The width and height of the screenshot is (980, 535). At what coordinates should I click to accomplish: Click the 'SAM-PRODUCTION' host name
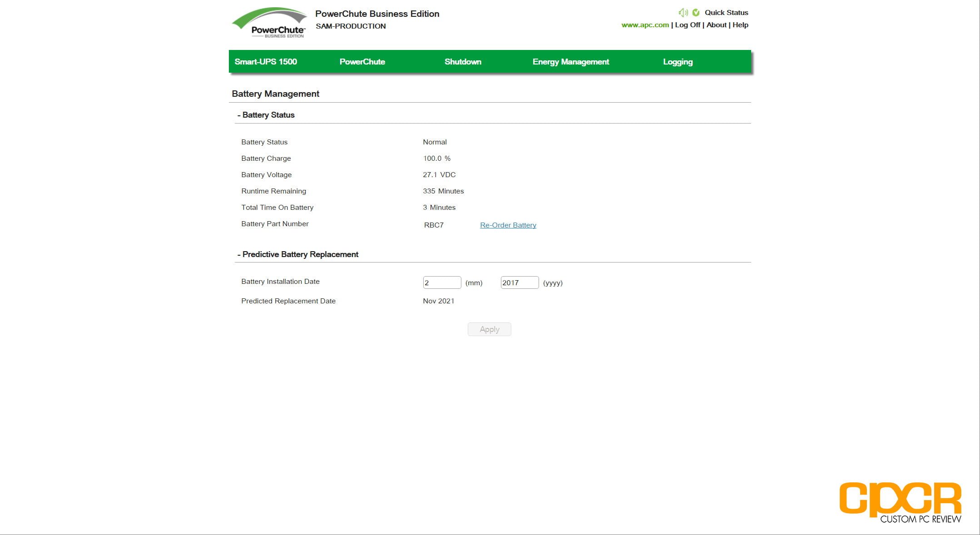[x=351, y=26]
